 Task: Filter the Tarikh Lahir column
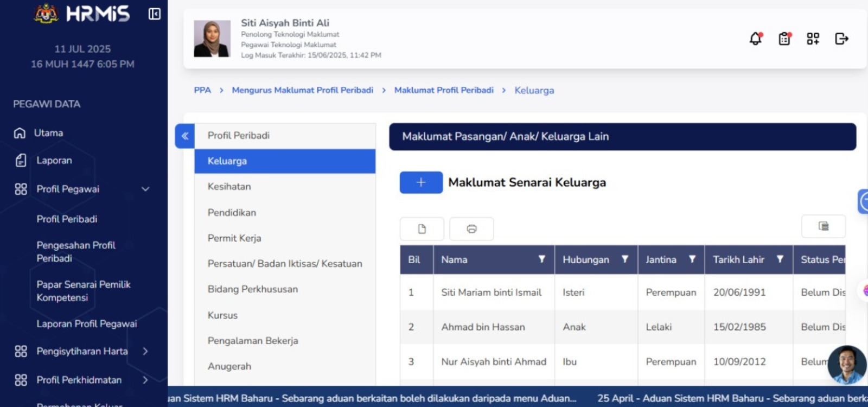pyautogui.click(x=780, y=259)
